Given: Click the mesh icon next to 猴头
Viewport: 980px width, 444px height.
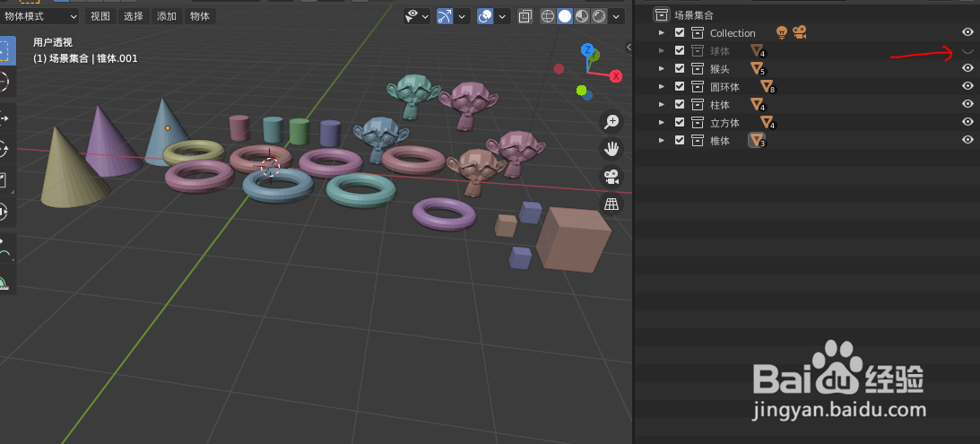Looking at the screenshot, I should coord(758,69).
